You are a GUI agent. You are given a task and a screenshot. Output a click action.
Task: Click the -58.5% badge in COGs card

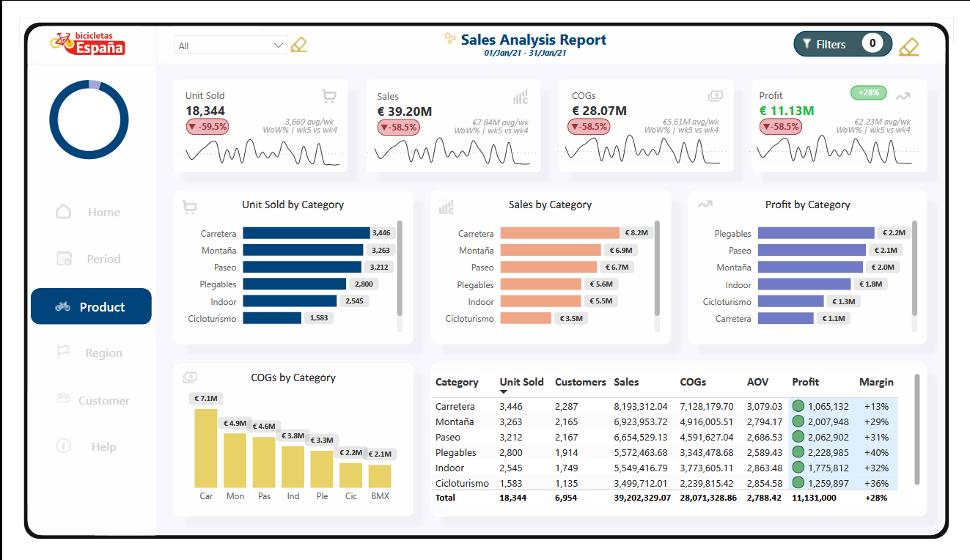[x=588, y=127]
